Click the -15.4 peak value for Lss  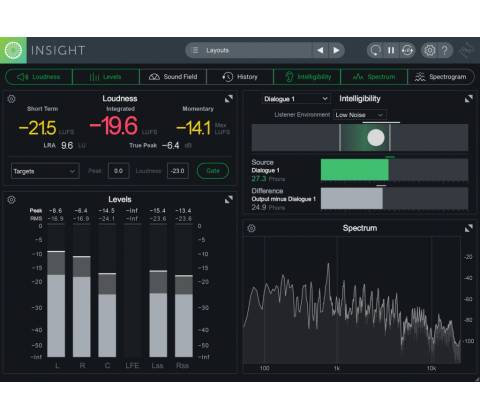point(157,211)
